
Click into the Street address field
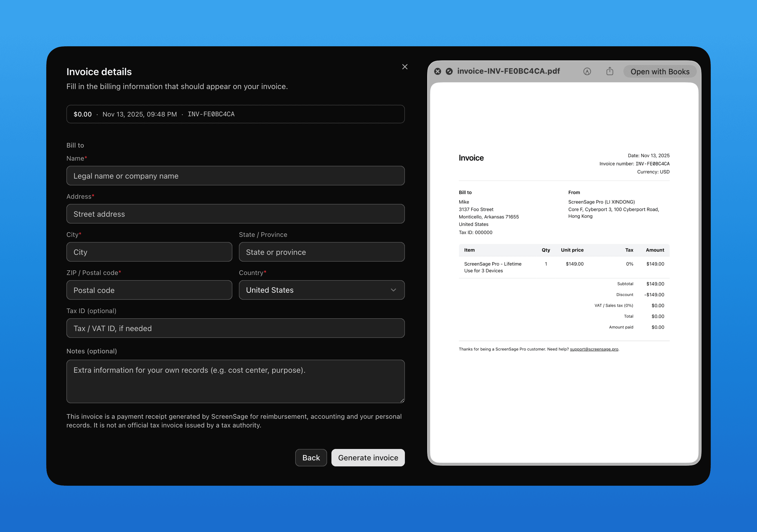[235, 214]
